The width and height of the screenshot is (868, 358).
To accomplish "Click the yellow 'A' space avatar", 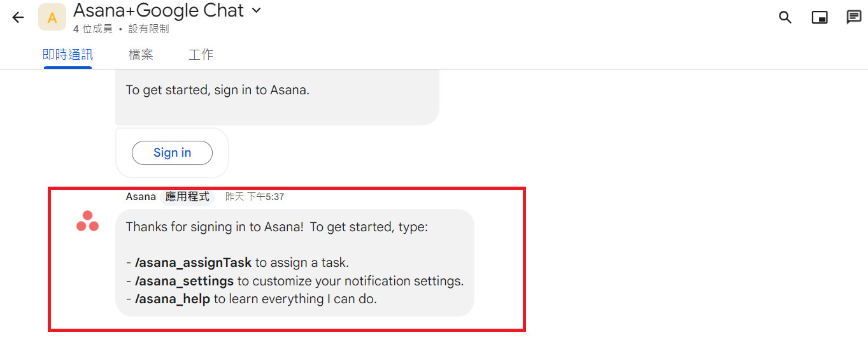I will 52,17.
